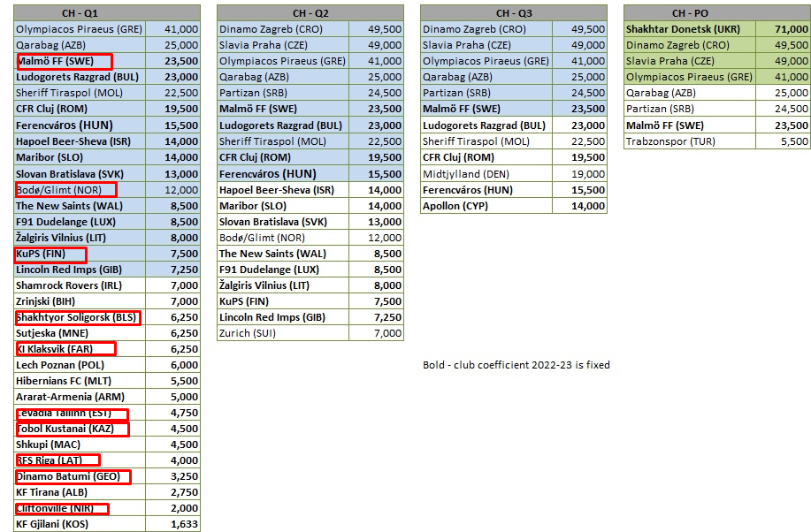Click the 1,633 coefficient value
The width and height of the screenshot is (811, 532).
coord(172,524)
